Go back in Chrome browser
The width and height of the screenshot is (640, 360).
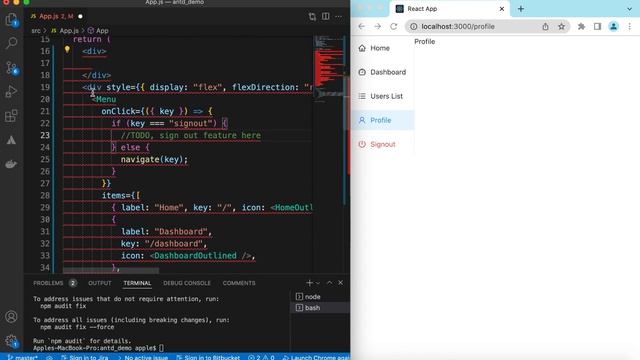click(x=361, y=27)
